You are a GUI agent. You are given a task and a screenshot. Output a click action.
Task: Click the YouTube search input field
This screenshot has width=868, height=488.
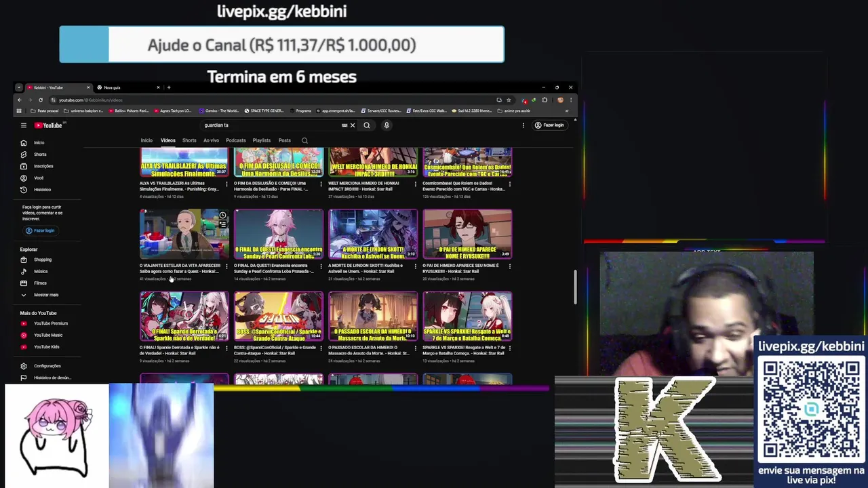[271, 125]
